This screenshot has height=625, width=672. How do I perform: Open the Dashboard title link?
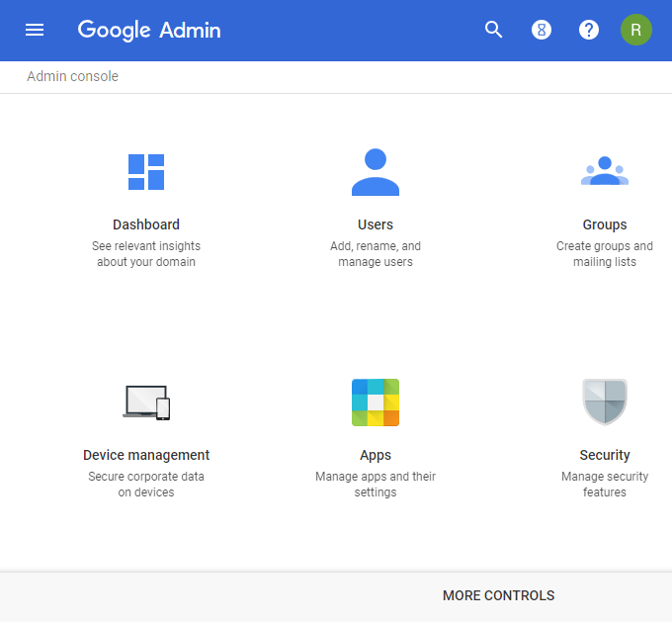click(x=146, y=224)
